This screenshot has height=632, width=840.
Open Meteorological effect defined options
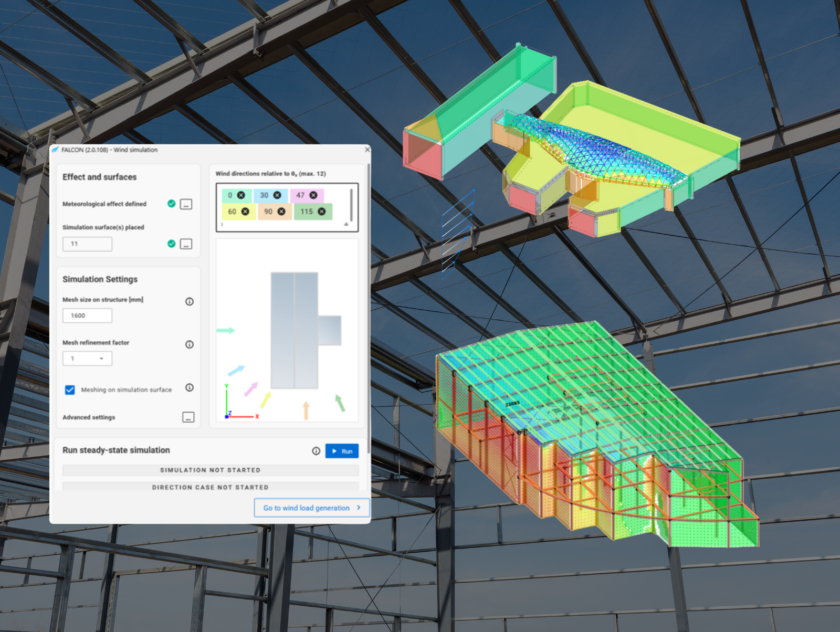(x=186, y=204)
